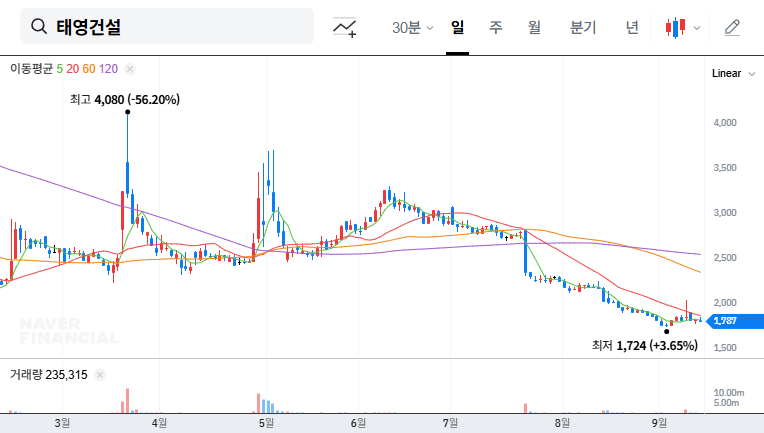
Task: Click the candlestick chart type icon
Action: pyautogui.click(x=675, y=27)
